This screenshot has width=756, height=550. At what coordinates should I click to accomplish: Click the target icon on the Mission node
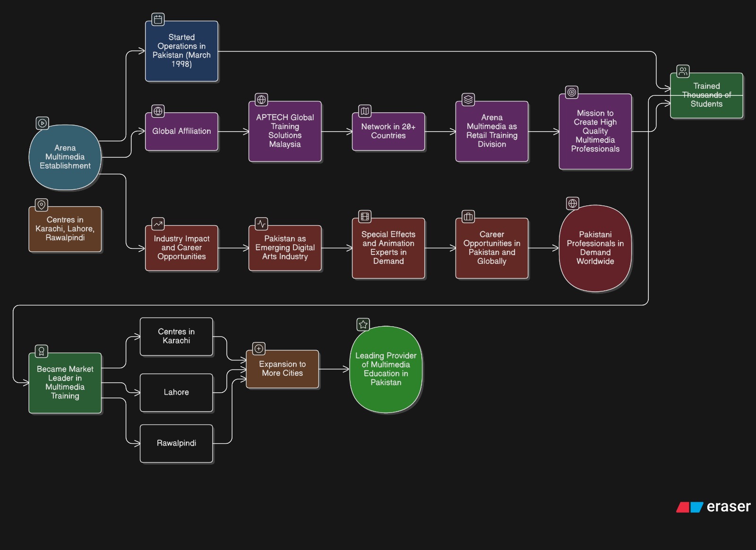click(572, 92)
